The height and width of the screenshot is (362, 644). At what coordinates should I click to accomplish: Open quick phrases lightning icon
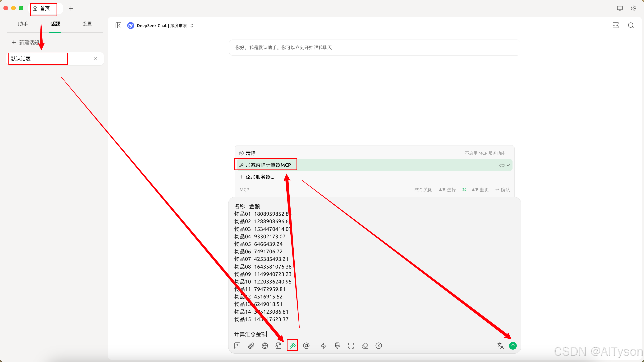pos(324,346)
